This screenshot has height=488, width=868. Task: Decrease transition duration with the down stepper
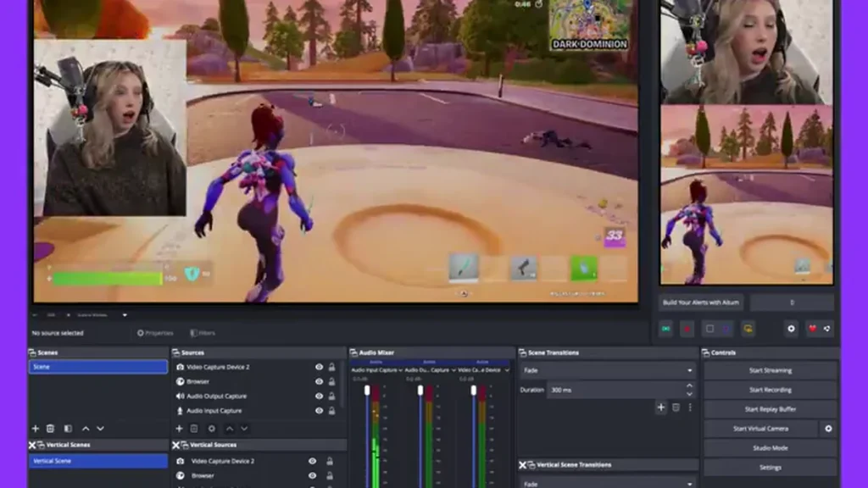[689, 394]
